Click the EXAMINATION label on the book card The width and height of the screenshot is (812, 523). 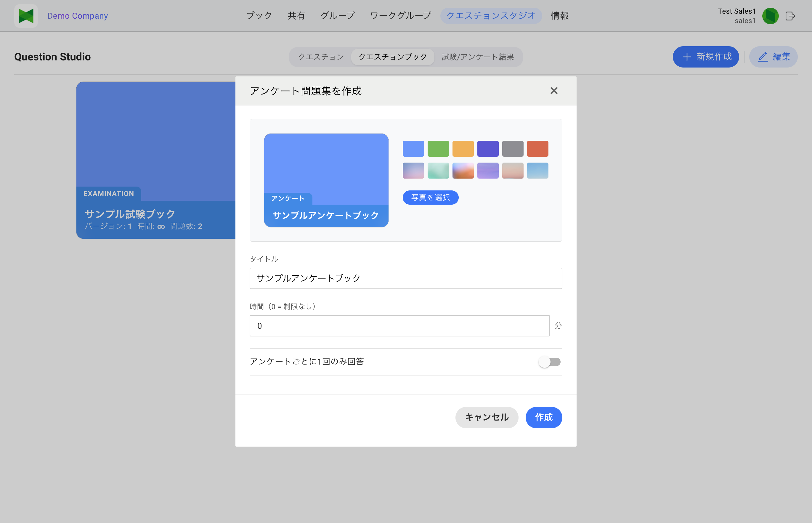[x=109, y=194]
